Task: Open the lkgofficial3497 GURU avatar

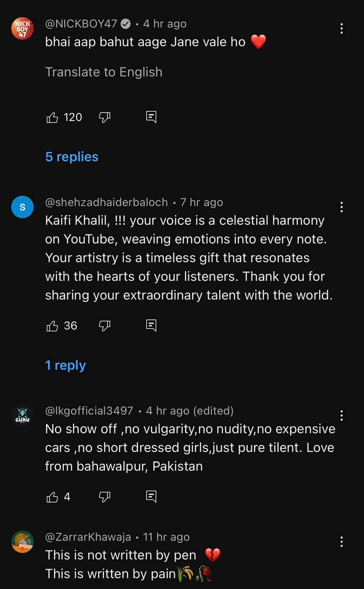Action: click(22, 416)
